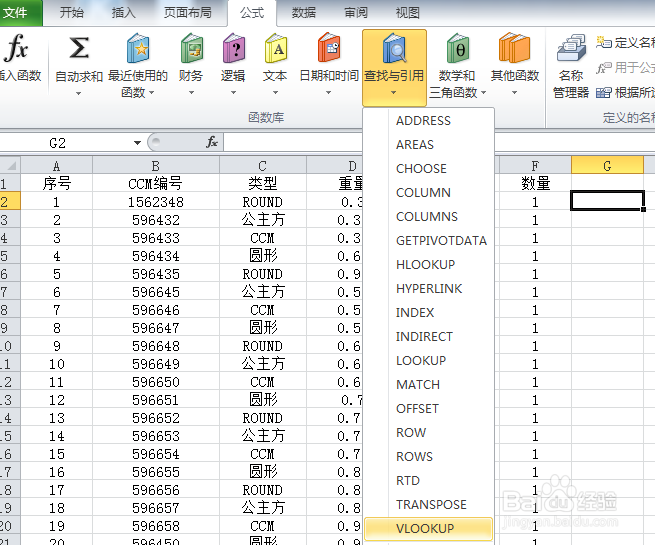Click the Lookup and Reference (查找与引用) icon
Screen dimensions: 655x545
tap(394, 48)
